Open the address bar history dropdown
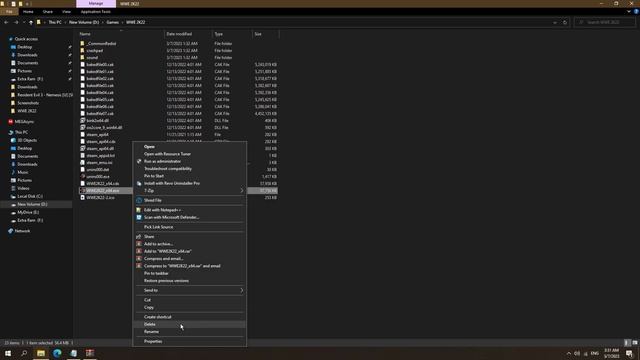Screen dimensions: 640x360 [555, 22]
